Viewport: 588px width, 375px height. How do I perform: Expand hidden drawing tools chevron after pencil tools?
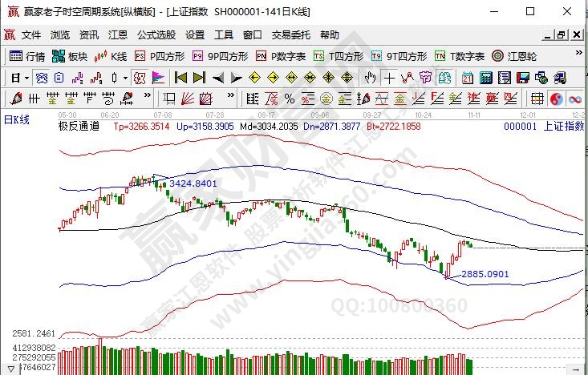(148, 99)
